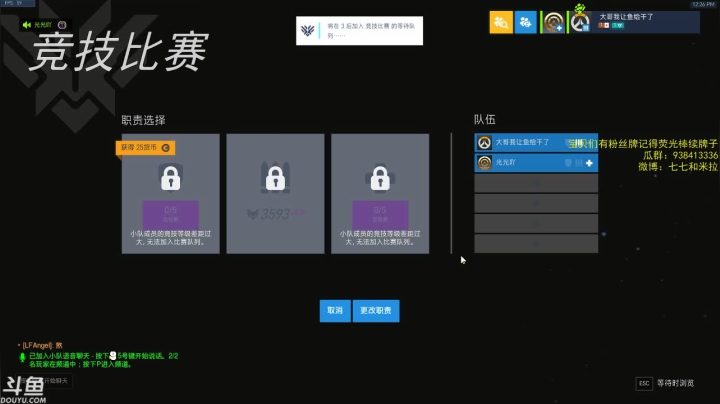Image resolution: width=720 pixels, height=404 pixels.
Task: Click the 等待时浏览 browse while waiting label
Action: (x=675, y=383)
